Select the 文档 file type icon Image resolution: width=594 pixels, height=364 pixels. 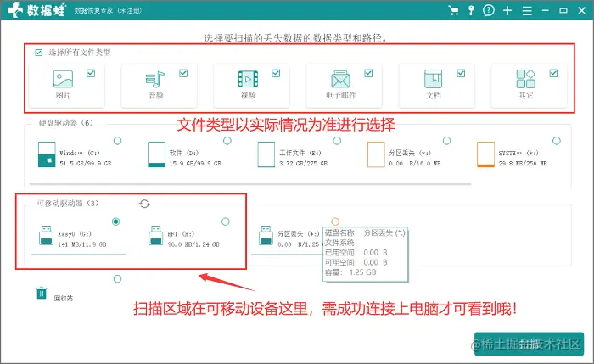tap(433, 79)
